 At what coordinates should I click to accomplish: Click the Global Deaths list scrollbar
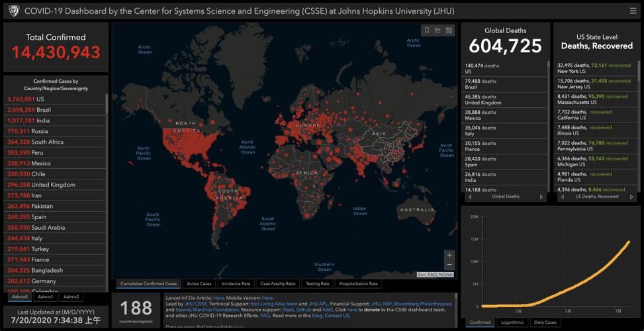coord(548,125)
